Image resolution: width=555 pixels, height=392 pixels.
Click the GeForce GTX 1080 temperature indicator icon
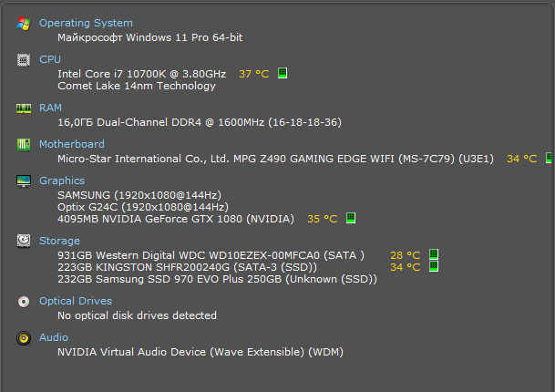point(351,219)
